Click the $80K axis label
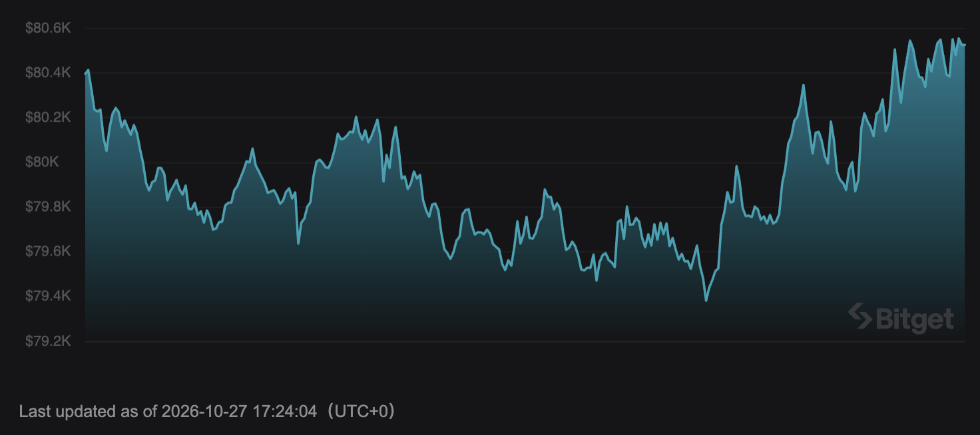This screenshot has width=980, height=435. point(41,162)
